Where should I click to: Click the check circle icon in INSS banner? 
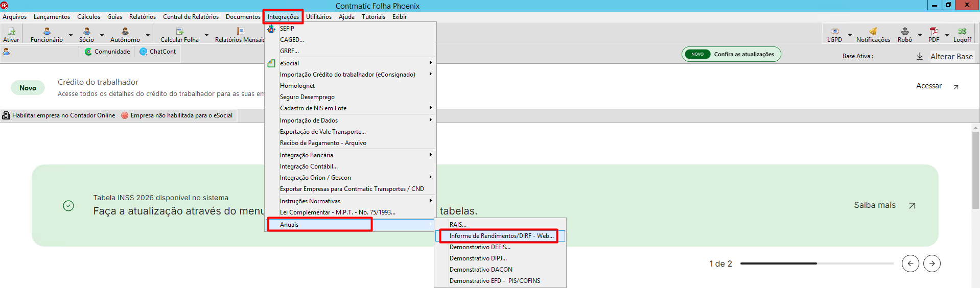(68, 206)
